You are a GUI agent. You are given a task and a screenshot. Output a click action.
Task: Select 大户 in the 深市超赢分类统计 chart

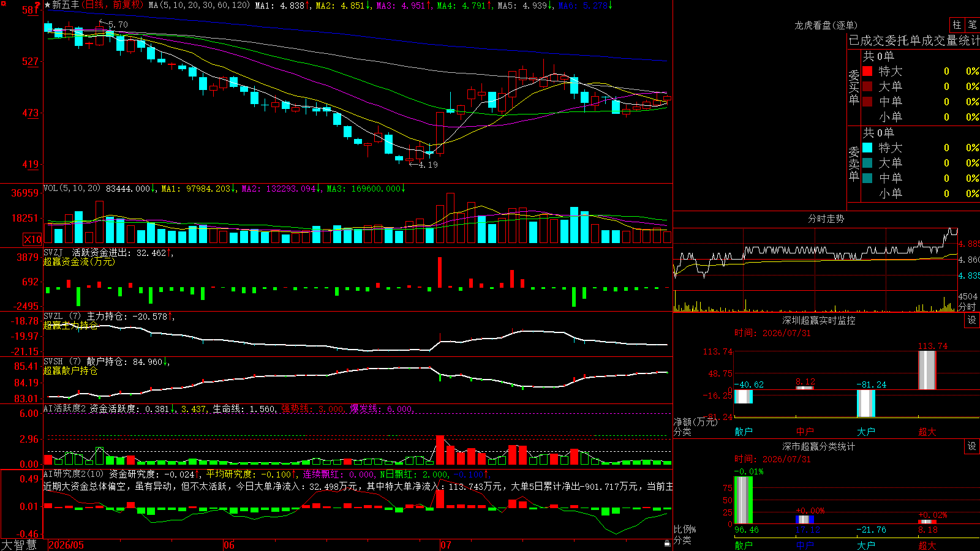(866, 545)
